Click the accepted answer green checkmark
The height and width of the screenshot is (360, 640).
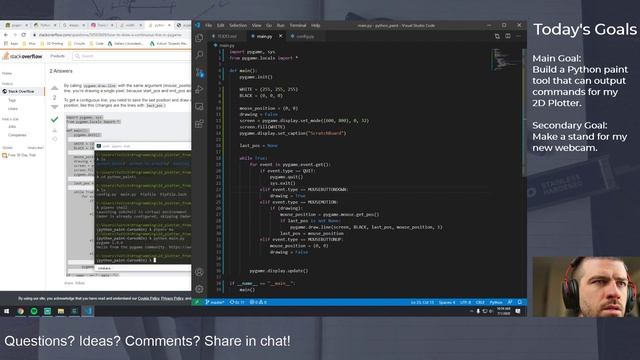click(55, 120)
